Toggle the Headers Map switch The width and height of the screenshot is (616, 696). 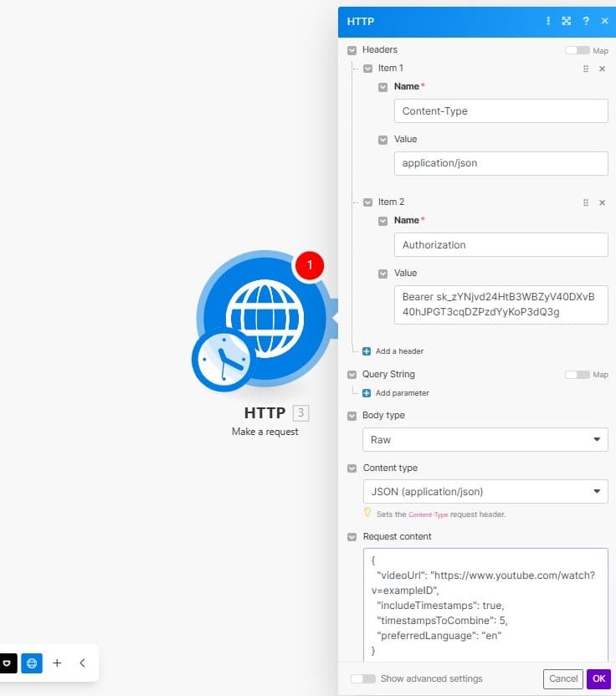577,50
